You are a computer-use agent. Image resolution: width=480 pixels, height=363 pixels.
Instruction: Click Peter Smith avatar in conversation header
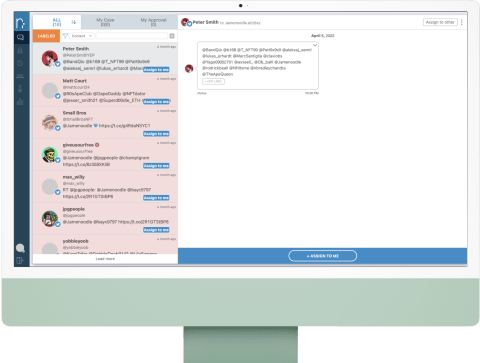[x=185, y=22]
